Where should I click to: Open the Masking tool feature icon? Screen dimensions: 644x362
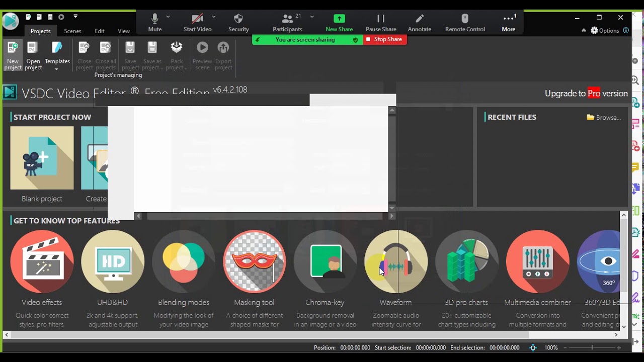(254, 261)
